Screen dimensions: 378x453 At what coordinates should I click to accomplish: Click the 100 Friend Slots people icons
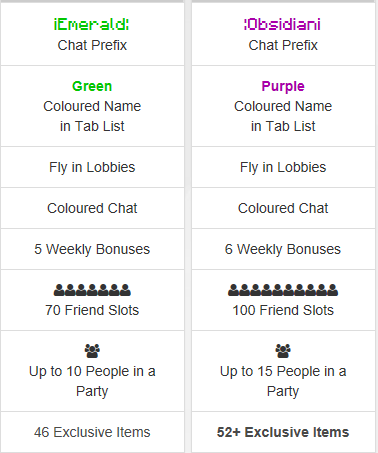pos(283,290)
